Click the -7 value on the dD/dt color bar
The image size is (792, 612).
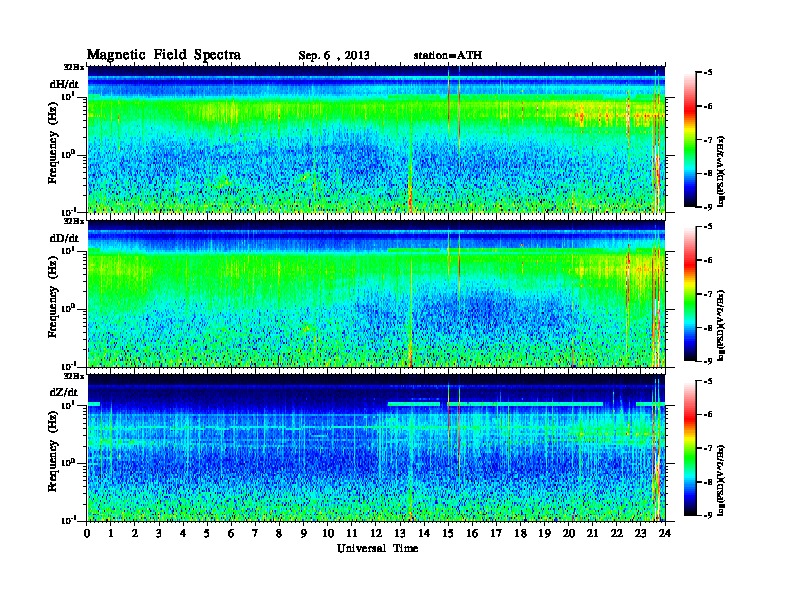pyautogui.click(x=708, y=294)
